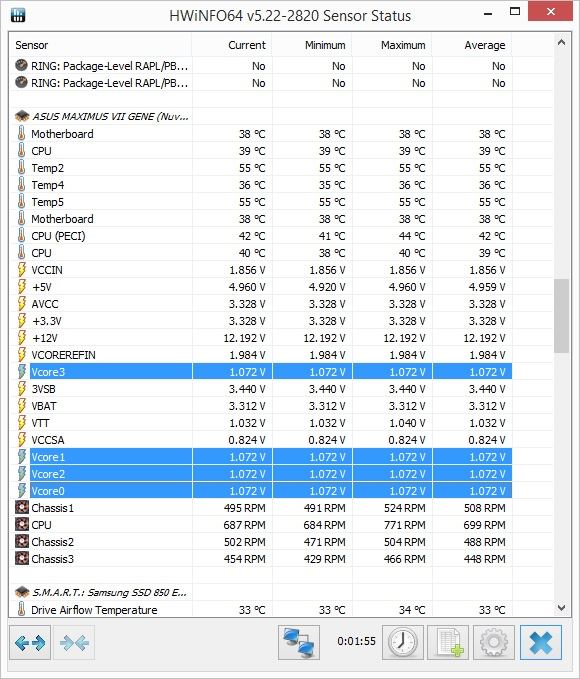Click the fan icon beside Chassis3
Screen dimensions: 580x679
pyautogui.click(x=22, y=559)
